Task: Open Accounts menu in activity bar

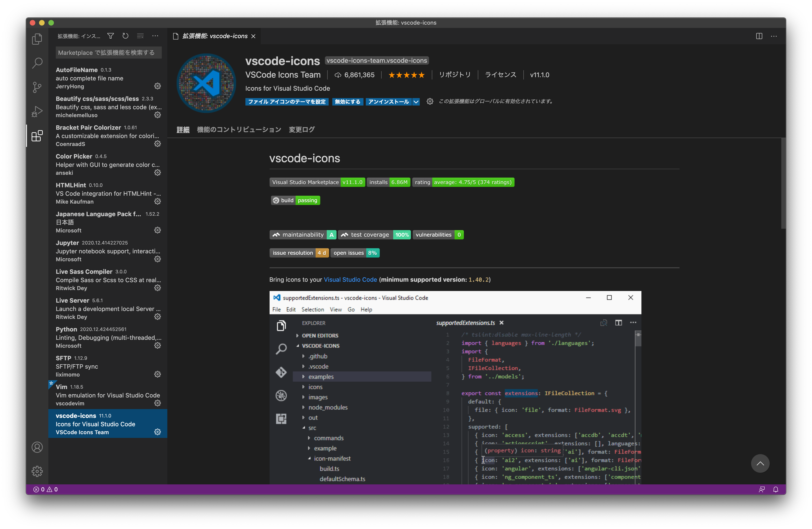Action: 37,447
